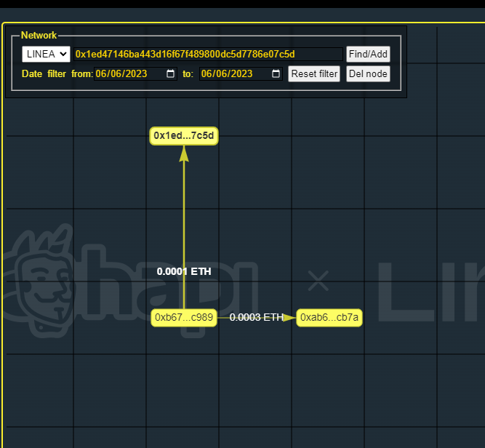Click the from date field 06/06/2023

click(135, 73)
